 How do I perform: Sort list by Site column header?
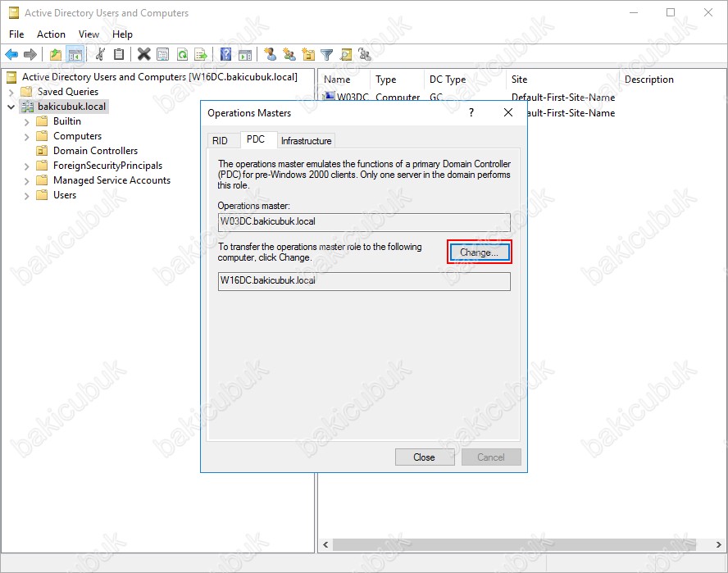562,80
